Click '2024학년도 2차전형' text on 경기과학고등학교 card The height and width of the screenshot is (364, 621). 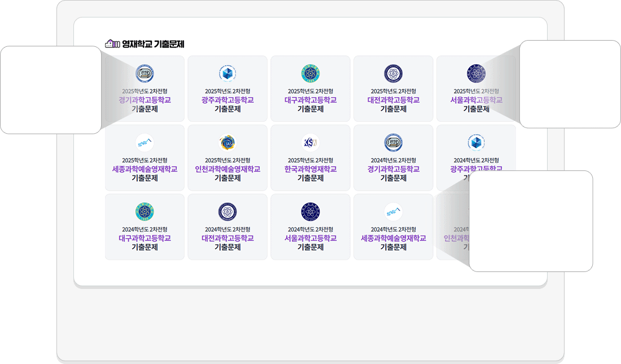pos(393,160)
